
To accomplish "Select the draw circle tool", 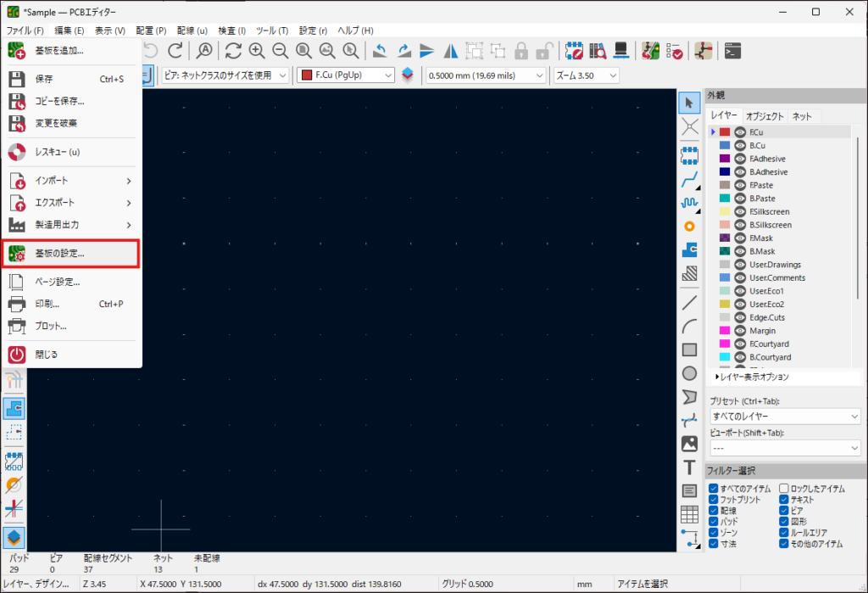I will pos(689,373).
